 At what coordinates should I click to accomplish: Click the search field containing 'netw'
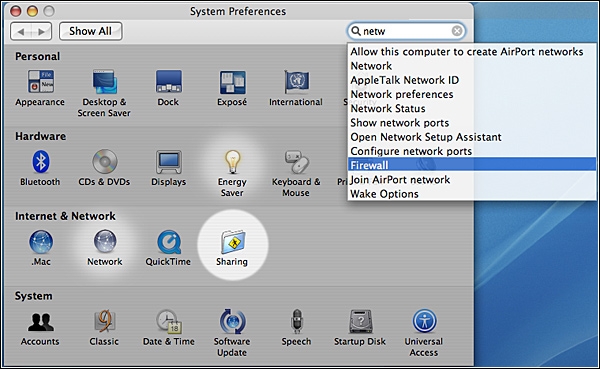(x=406, y=31)
